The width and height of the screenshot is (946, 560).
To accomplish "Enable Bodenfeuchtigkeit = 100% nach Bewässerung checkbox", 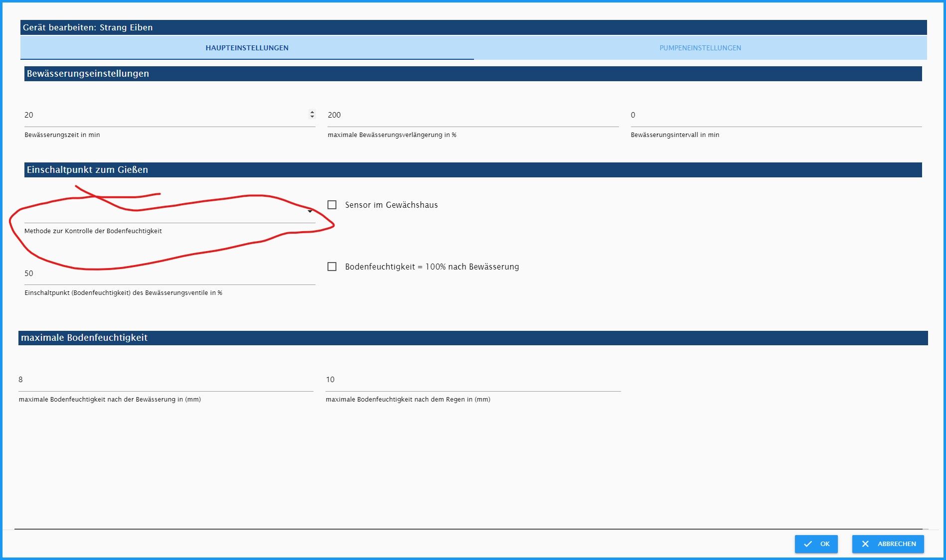I will click(332, 267).
